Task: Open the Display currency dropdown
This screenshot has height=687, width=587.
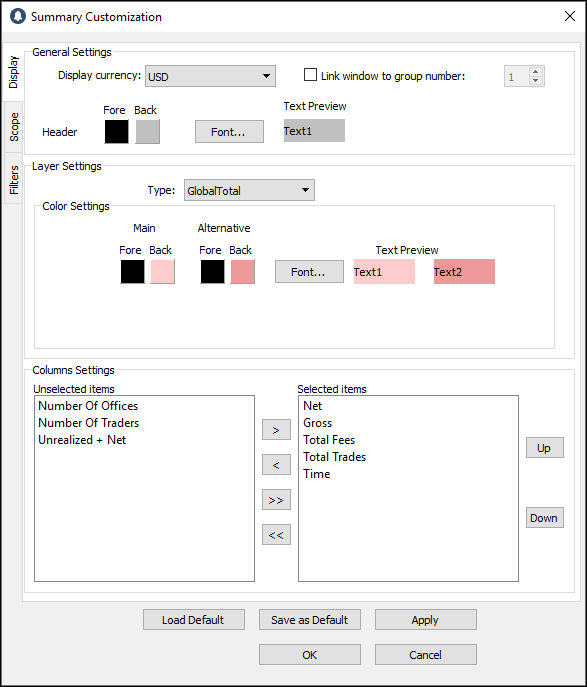Action: [210, 76]
